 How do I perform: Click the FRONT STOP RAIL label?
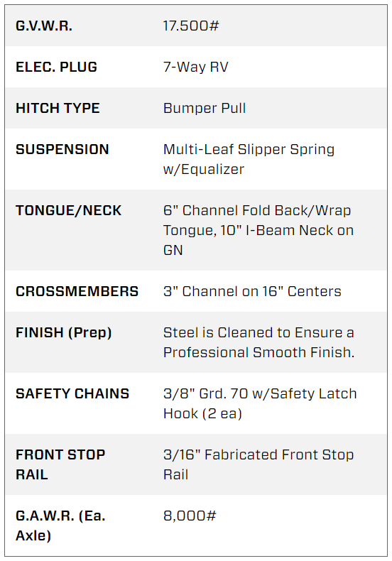pyautogui.click(x=60, y=464)
